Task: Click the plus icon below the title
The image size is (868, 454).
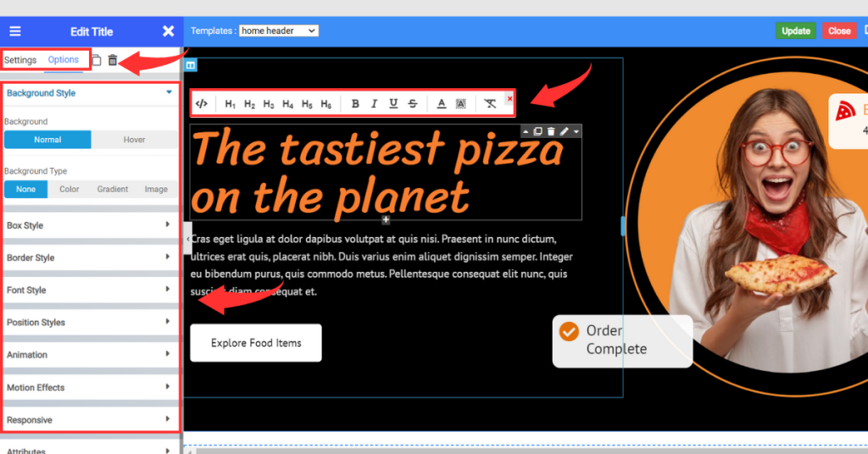Action: [386, 220]
